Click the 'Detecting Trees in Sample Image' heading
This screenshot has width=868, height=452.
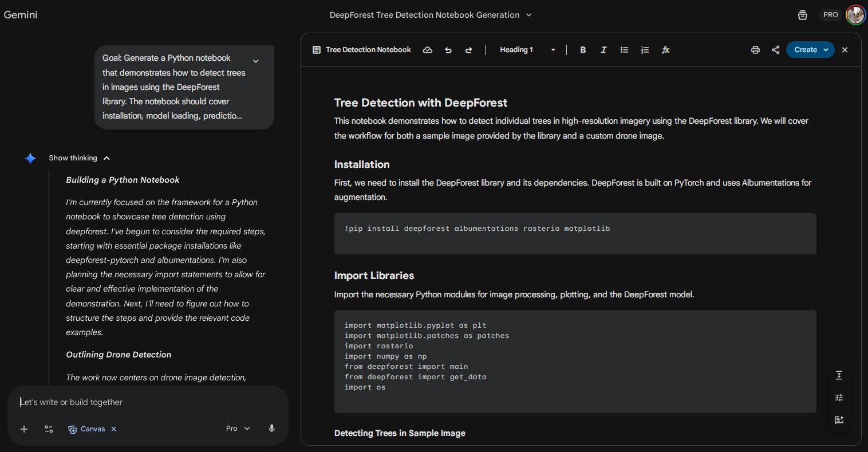[400, 433]
